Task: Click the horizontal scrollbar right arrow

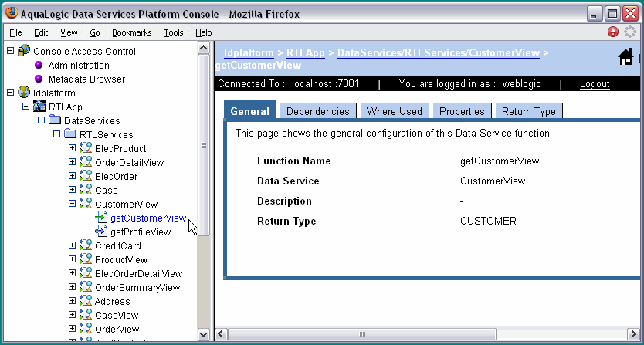Action: click(633, 334)
